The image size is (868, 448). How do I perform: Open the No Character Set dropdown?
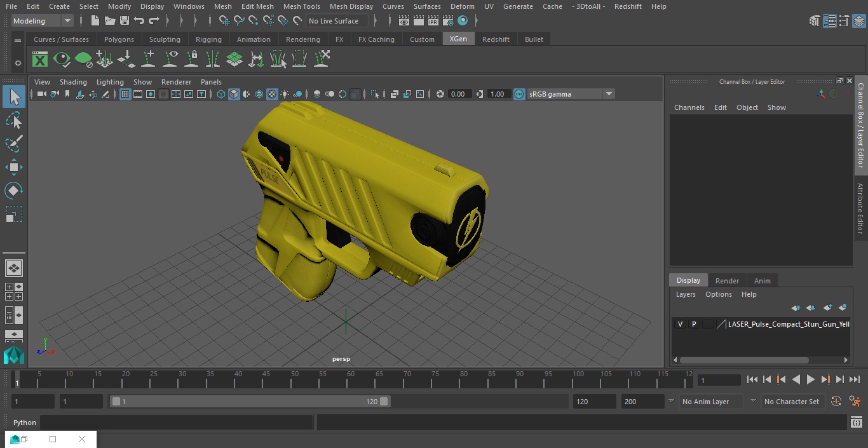click(793, 402)
